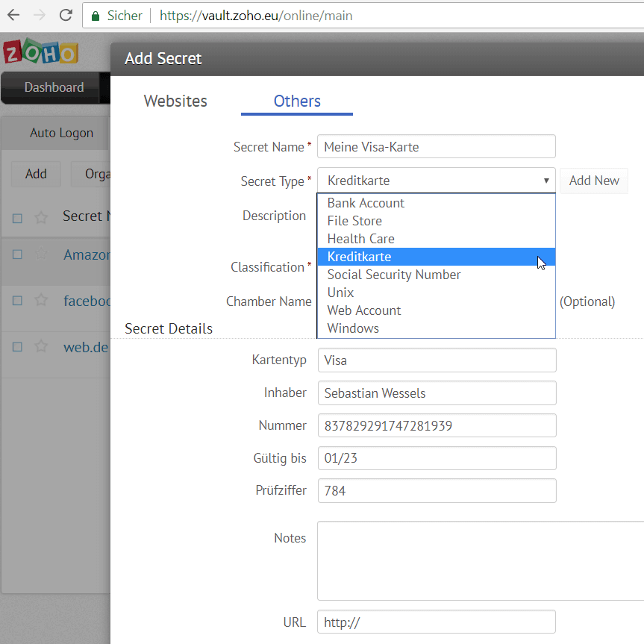644x644 pixels.
Task: Select highlighted Kreditkarte option
Action: 437,257
